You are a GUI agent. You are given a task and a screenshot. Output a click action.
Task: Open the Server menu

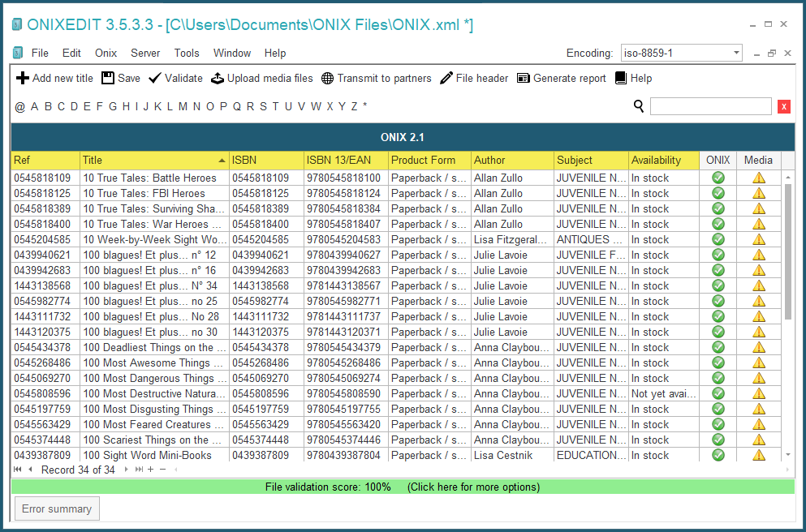145,53
